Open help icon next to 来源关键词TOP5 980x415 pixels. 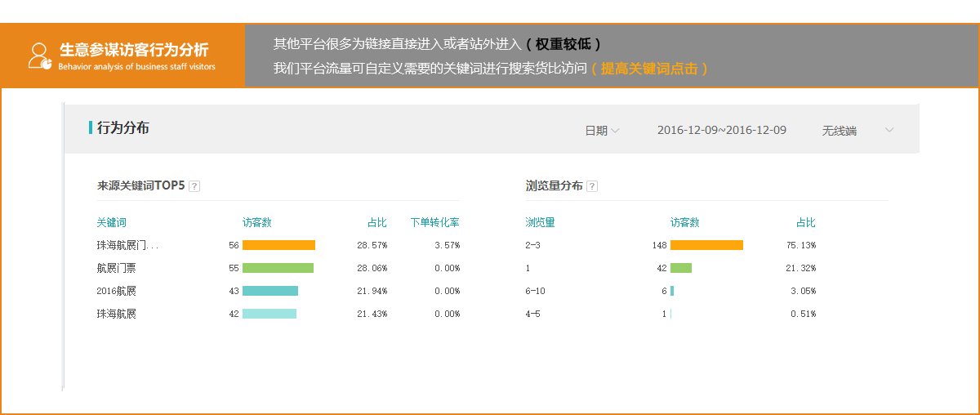pyautogui.click(x=194, y=186)
